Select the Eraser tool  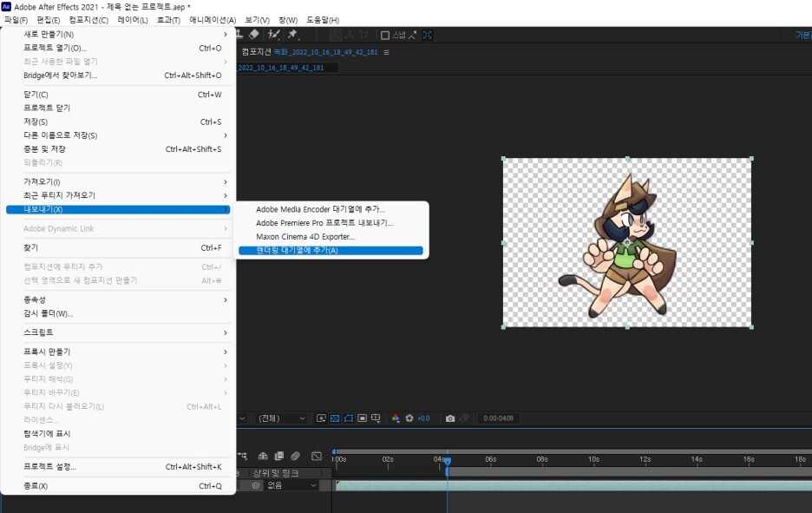tap(253, 34)
